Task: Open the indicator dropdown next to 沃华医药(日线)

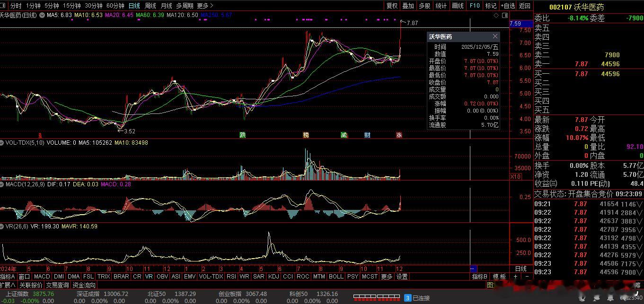Action: tap(42, 15)
